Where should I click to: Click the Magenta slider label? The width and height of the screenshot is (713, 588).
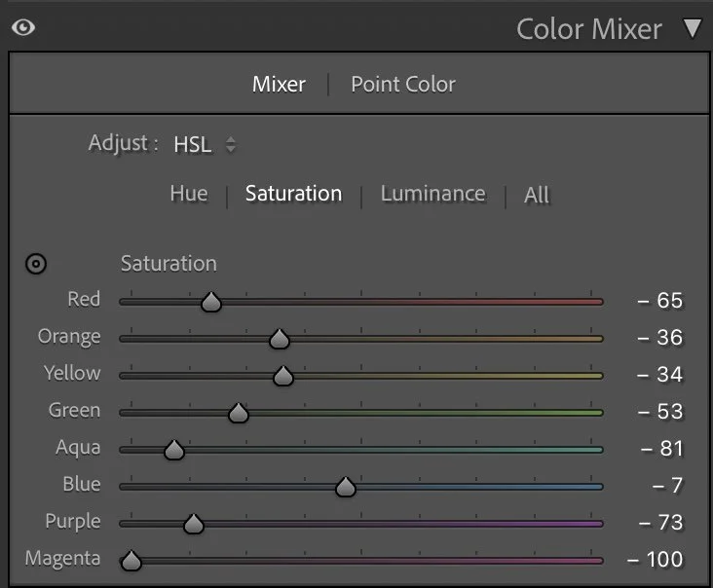62,559
